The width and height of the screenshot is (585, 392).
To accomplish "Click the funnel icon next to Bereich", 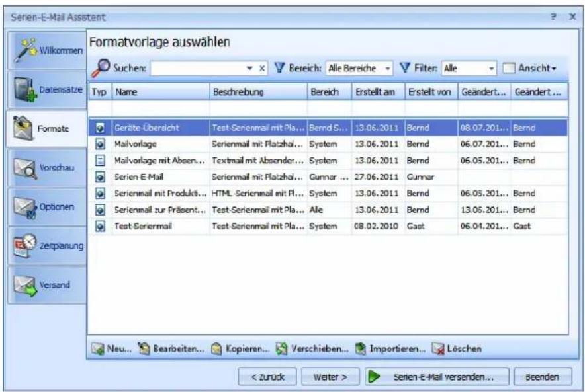I will (x=279, y=68).
